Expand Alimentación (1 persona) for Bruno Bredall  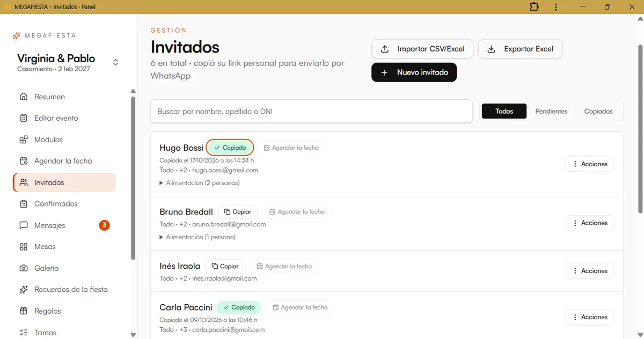197,237
